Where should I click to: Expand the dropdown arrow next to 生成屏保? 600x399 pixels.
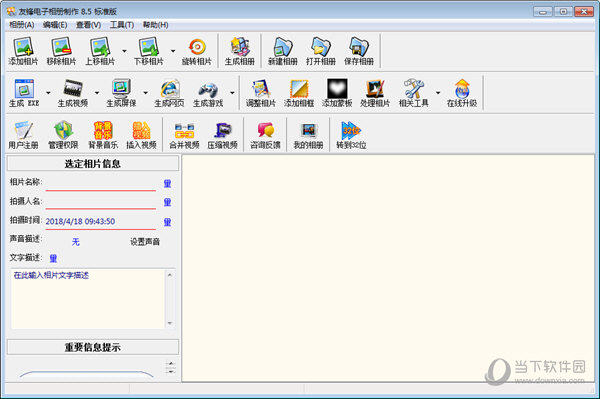pyautogui.click(x=145, y=93)
